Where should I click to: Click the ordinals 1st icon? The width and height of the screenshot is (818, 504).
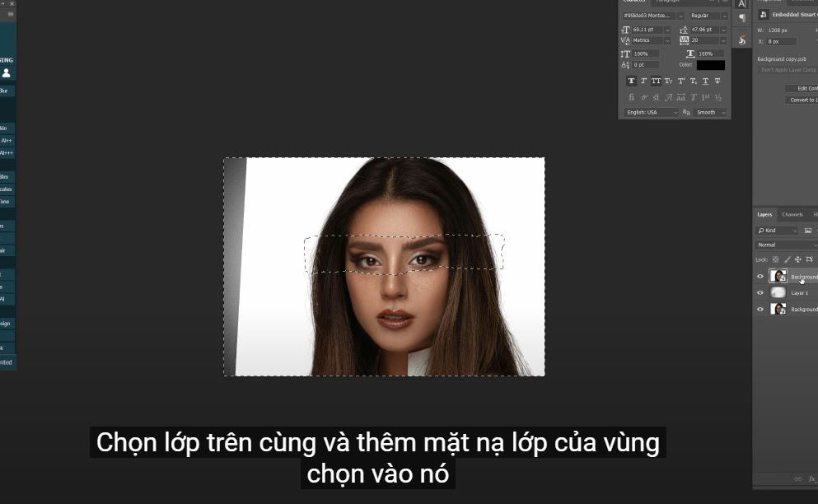[x=705, y=97]
